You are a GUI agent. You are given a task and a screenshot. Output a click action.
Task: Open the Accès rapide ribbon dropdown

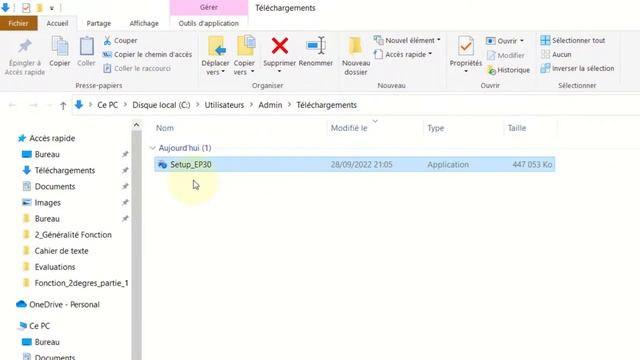point(403,54)
